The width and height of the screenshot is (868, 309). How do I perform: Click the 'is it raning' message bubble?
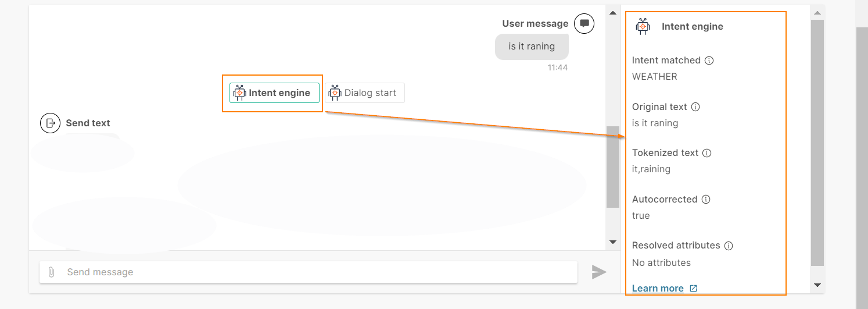(532, 47)
